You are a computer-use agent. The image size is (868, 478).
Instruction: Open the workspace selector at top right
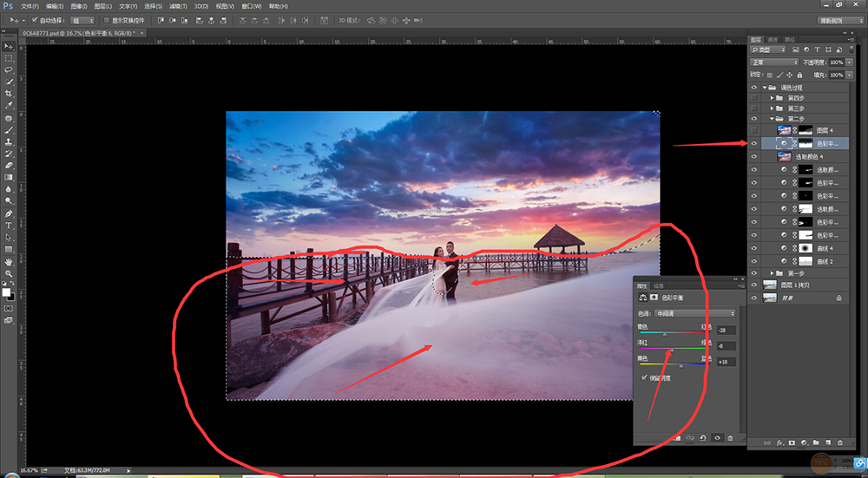tap(841, 21)
